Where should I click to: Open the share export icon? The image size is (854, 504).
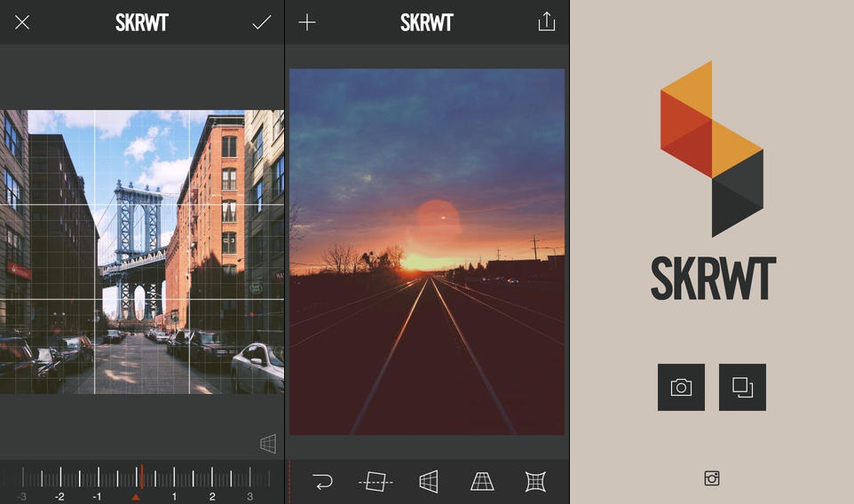coord(546,23)
